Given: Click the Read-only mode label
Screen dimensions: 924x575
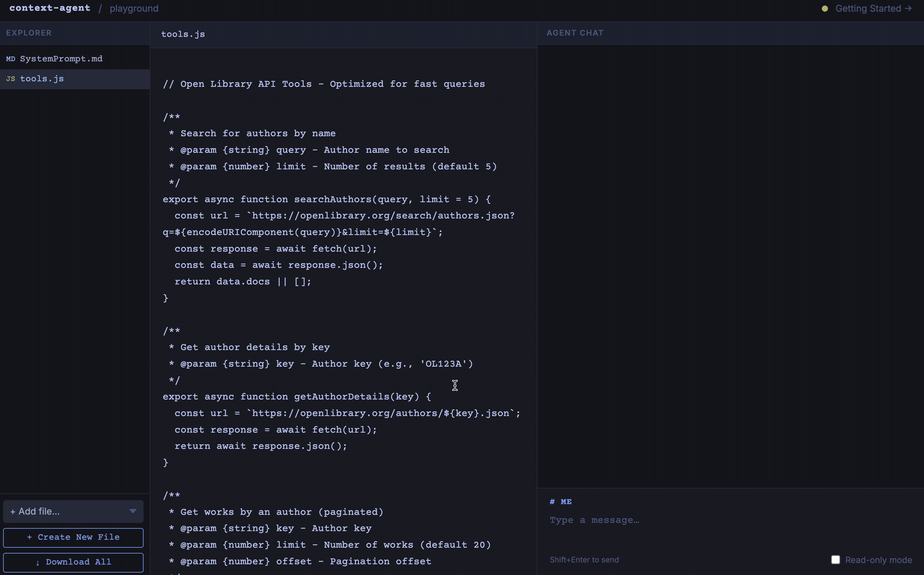Looking at the screenshot, I should [878, 560].
